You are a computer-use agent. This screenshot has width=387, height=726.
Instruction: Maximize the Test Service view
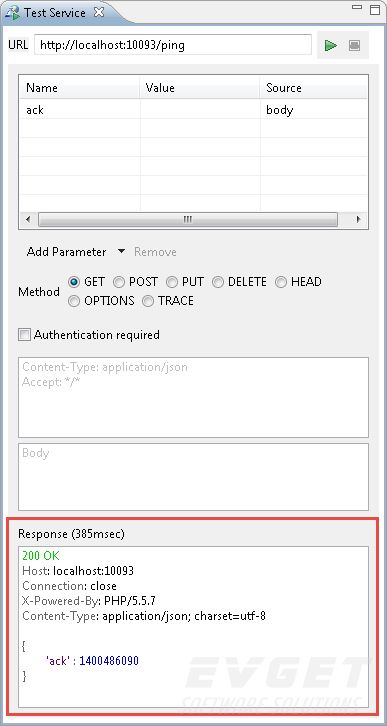375,10
